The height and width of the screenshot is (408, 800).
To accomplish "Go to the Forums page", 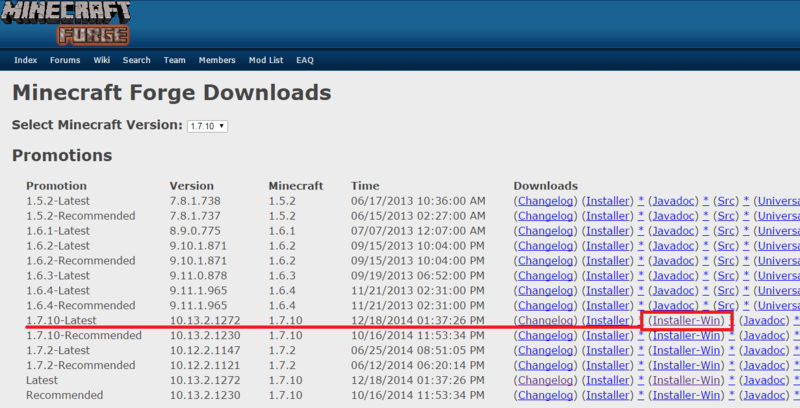I will 65,60.
